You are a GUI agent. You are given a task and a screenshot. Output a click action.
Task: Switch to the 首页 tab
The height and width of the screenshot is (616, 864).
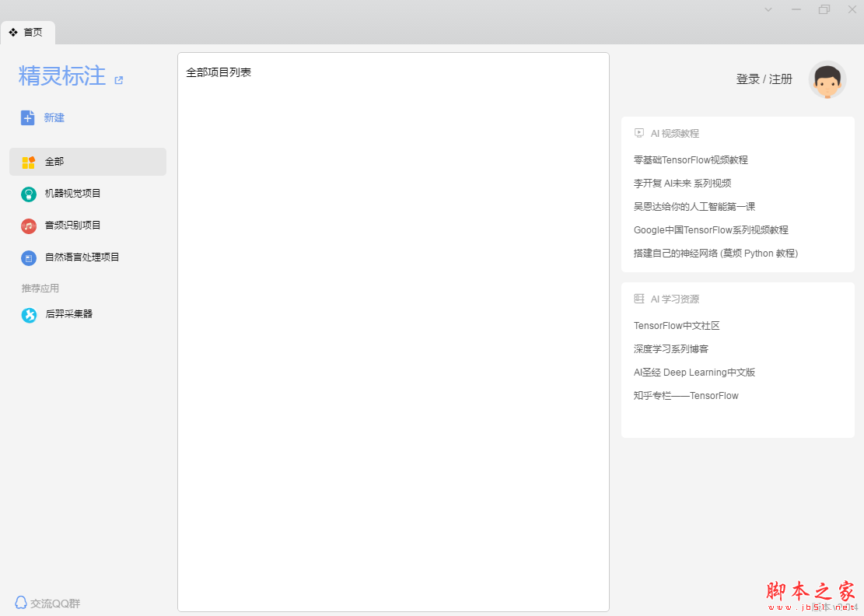coord(27,33)
